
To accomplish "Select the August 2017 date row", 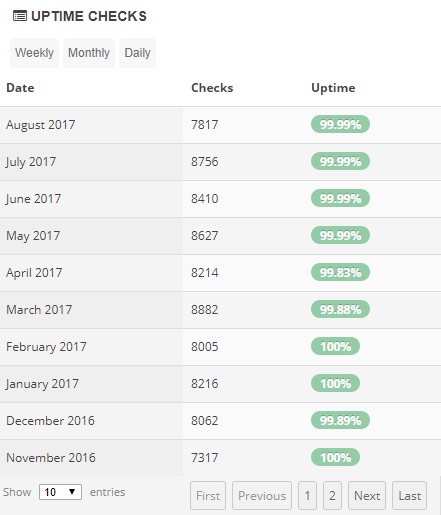I will point(220,125).
